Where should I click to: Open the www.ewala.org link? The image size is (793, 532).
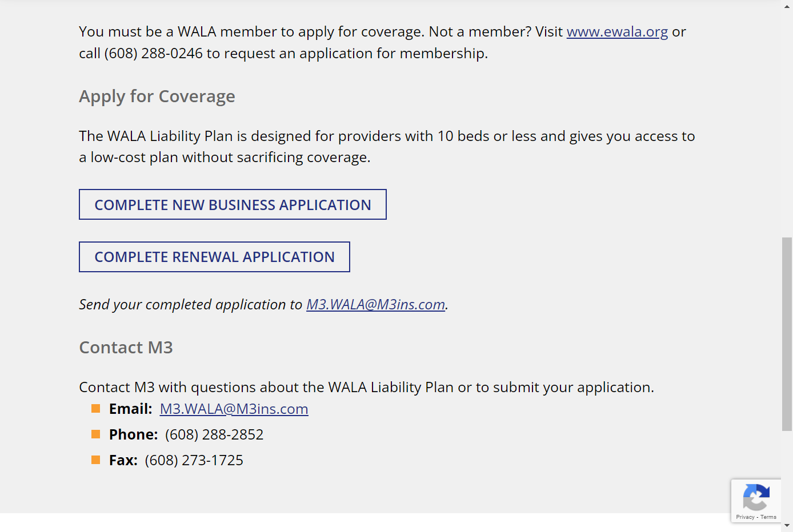(x=617, y=31)
